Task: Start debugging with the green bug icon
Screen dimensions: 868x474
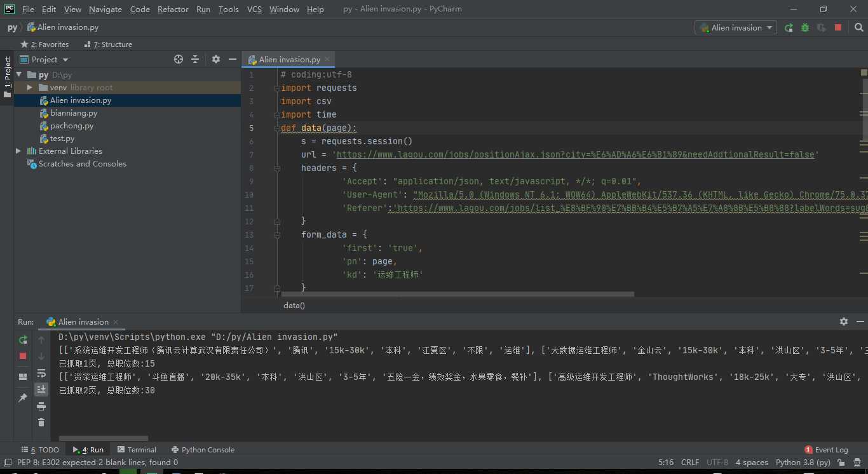Action: [805, 28]
